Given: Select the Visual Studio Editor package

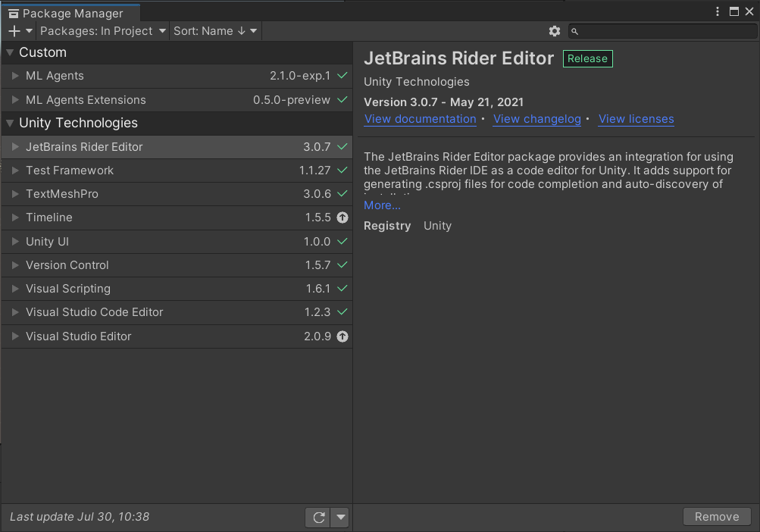Looking at the screenshot, I should [177, 336].
